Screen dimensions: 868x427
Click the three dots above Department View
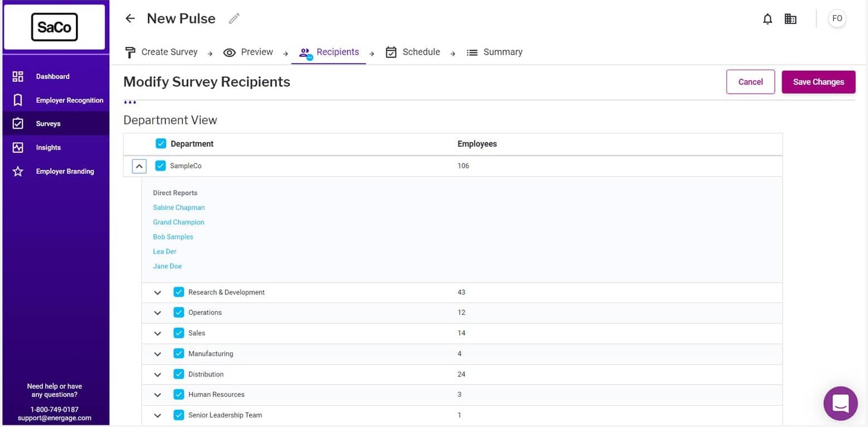130,103
